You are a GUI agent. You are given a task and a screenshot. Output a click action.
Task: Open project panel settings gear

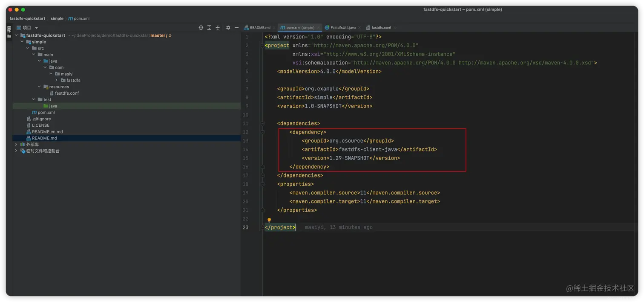pos(228,28)
